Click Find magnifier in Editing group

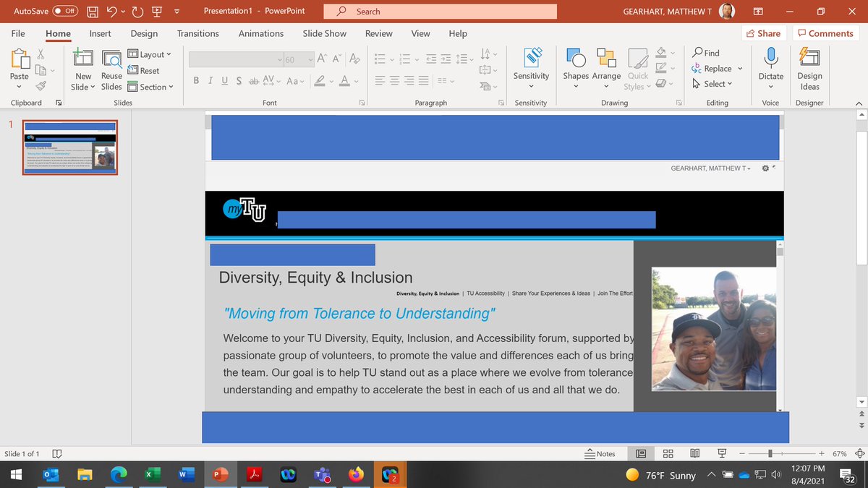pos(706,53)
